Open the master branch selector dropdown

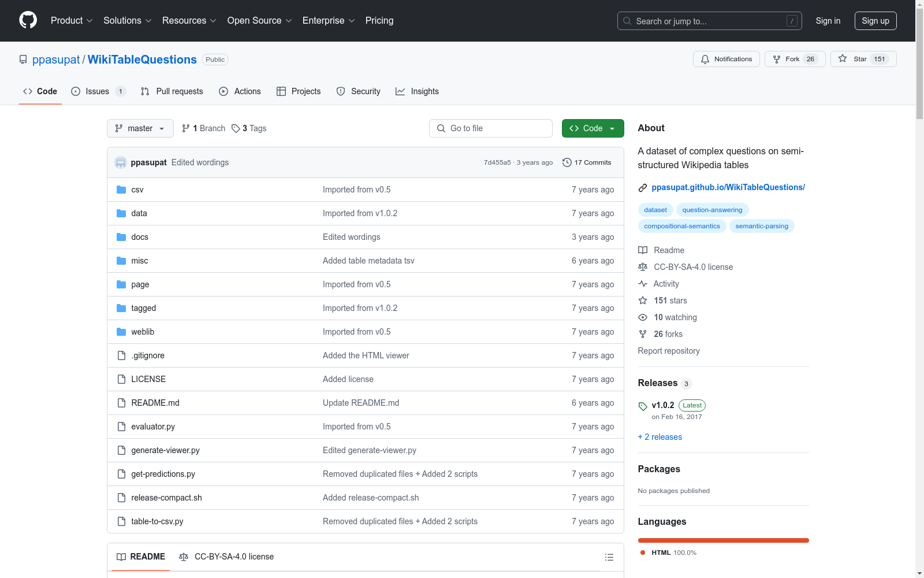(140, 128)
